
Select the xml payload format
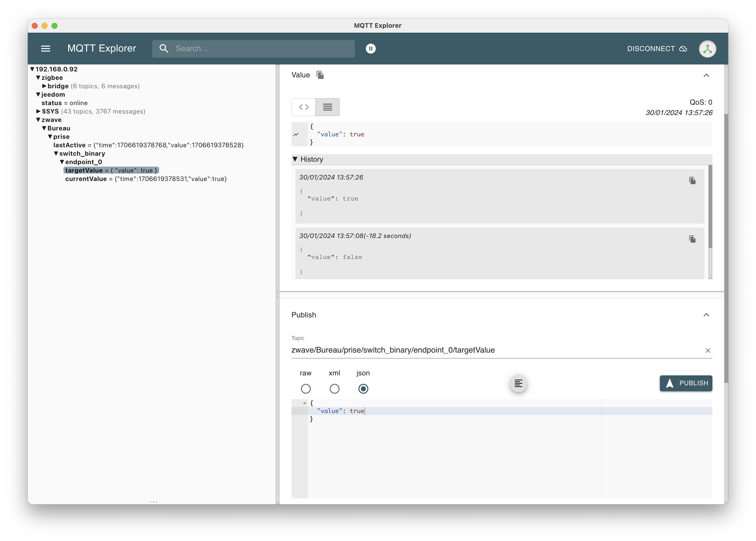(x=334, y=389)
